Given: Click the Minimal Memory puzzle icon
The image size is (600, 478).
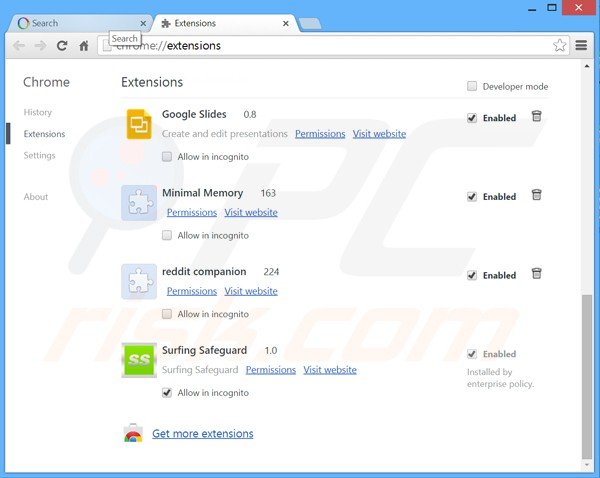Looking at the screenshot, I should (x=139, y=203).
